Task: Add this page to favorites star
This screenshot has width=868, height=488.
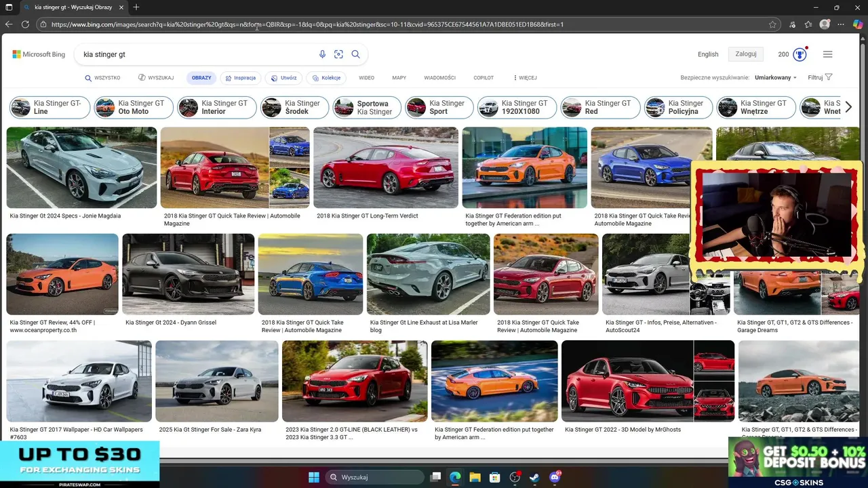Action: (x=772, y=24)
